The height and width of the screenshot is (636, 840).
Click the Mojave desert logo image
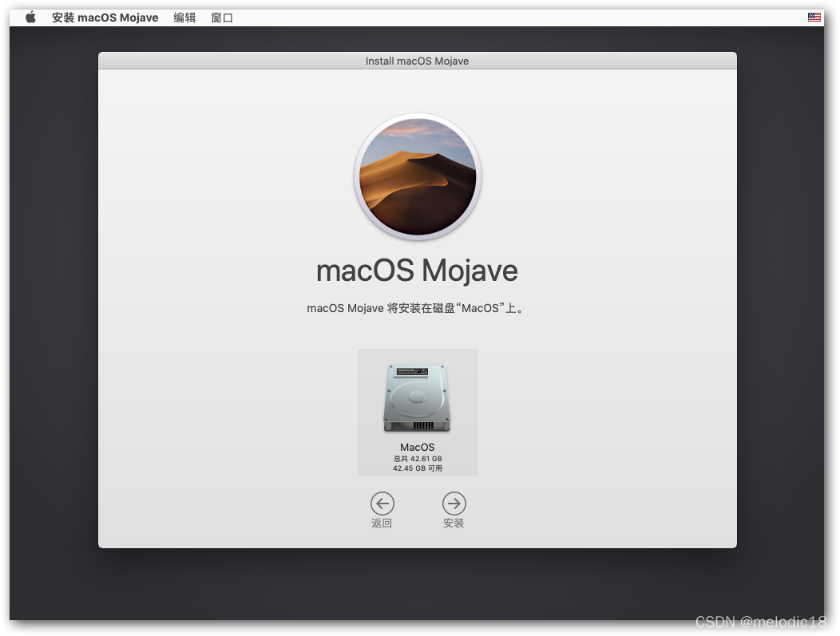tap(418, 176)
